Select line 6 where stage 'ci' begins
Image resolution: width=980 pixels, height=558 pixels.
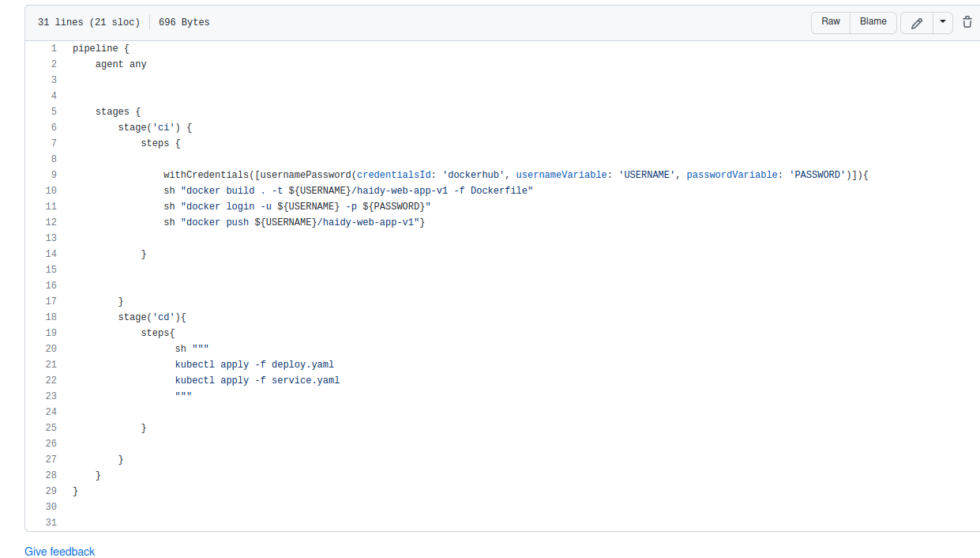[x=53, y=127]
